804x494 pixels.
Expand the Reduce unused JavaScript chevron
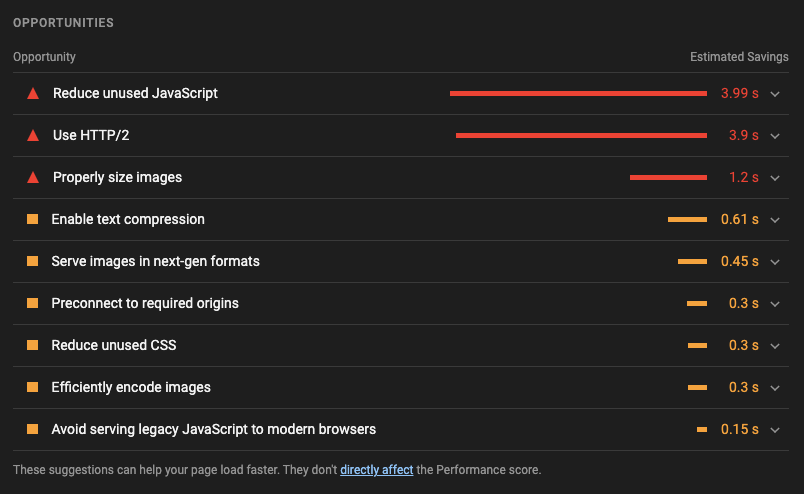[x=775, y=94]
